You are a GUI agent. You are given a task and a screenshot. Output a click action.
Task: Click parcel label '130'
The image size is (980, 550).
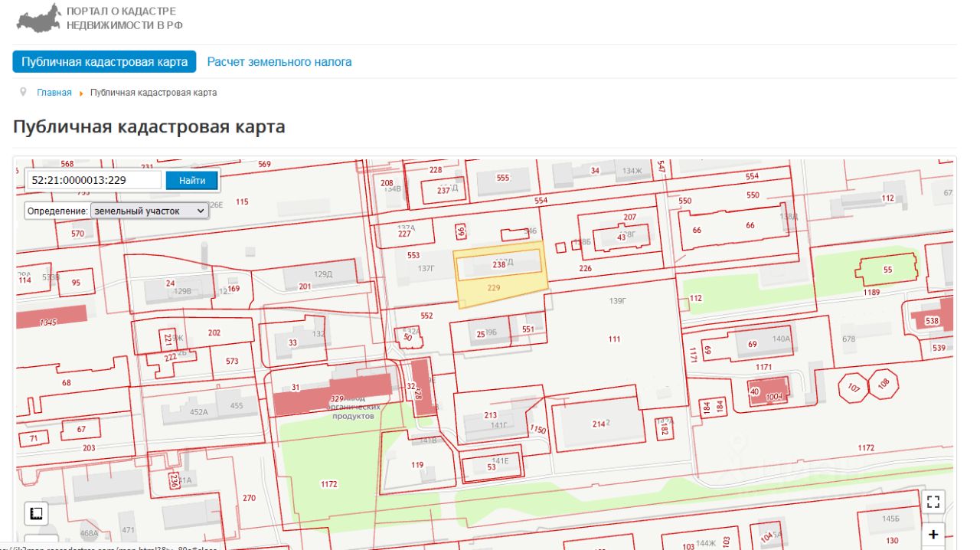tap(892, 541)
